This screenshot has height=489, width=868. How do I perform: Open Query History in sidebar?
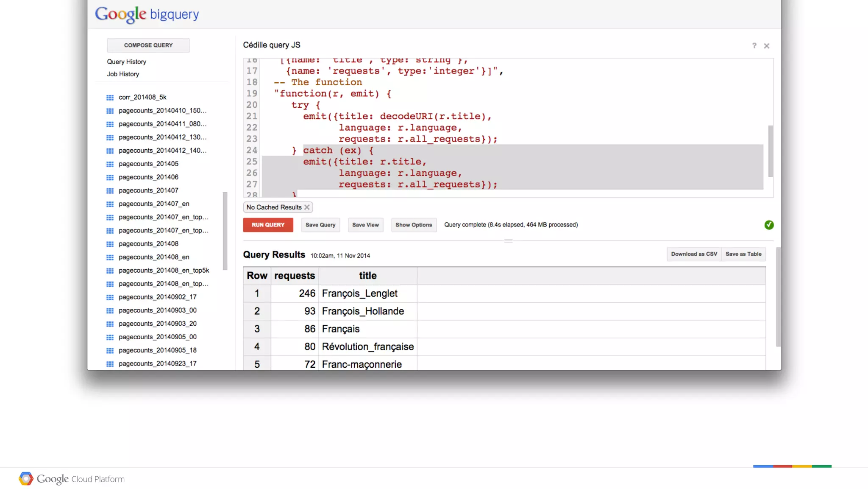click(126, 62)
